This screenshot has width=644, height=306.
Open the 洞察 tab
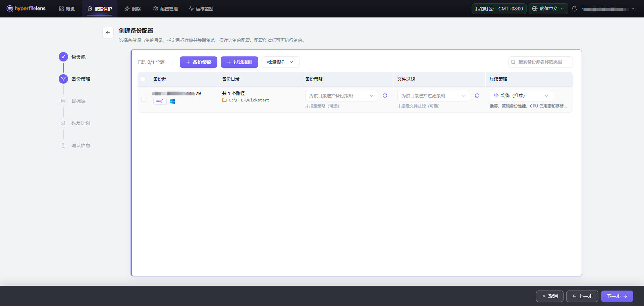[132, 9]
